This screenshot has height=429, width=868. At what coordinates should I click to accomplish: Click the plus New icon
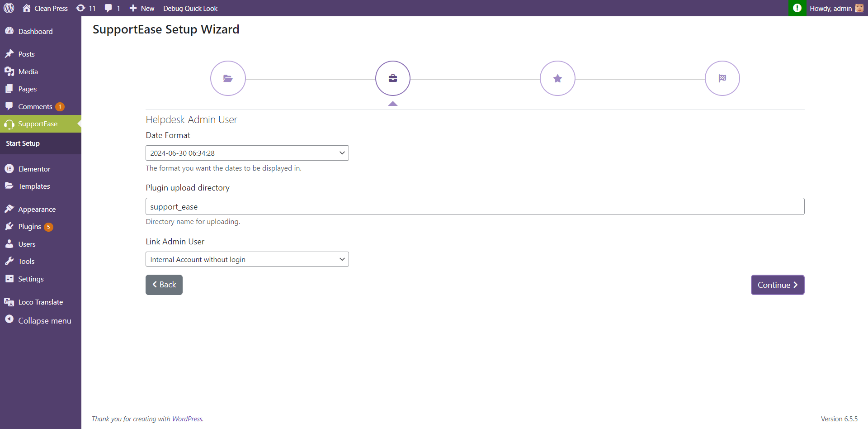pos(133,8)
